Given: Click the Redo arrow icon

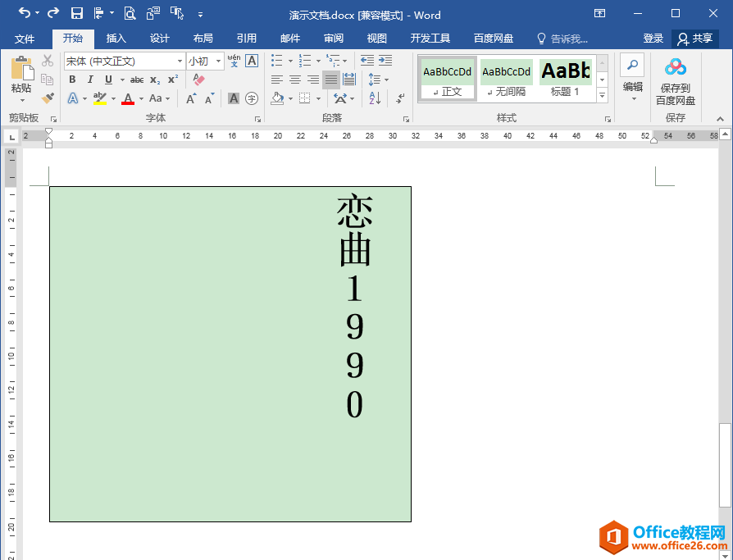Looking at the screenshot, I should tap(53, 13).
